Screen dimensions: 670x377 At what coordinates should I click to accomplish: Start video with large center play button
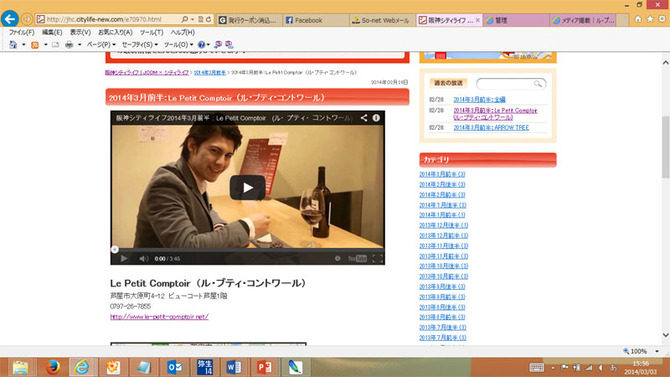(x=248, y=188)
